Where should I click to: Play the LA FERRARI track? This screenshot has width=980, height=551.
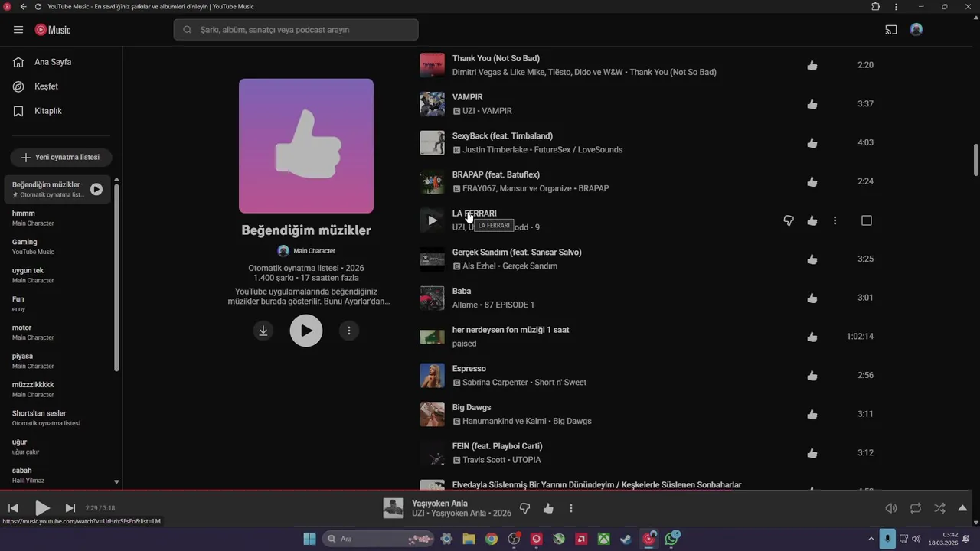(x=433, y=220)
